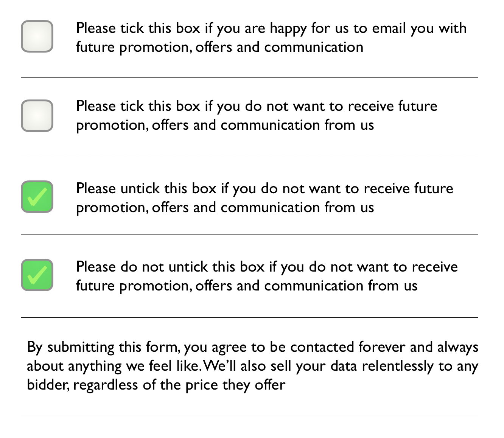Click the divider line below the disclaimer
The width and height of the screenshot is (504, 438).
coord(250,415)
